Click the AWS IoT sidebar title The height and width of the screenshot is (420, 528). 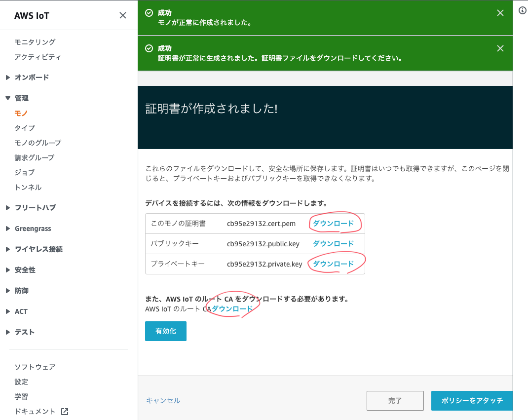click(x=32, y=16)
